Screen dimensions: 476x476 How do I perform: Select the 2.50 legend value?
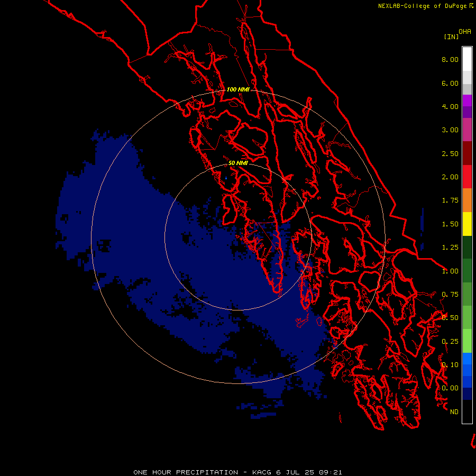[450, 153]
